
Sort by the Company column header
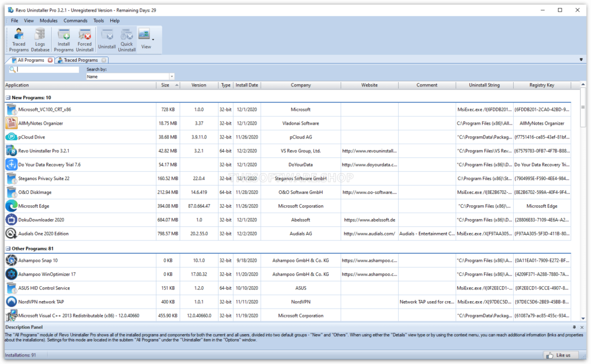tap(301, 85)
